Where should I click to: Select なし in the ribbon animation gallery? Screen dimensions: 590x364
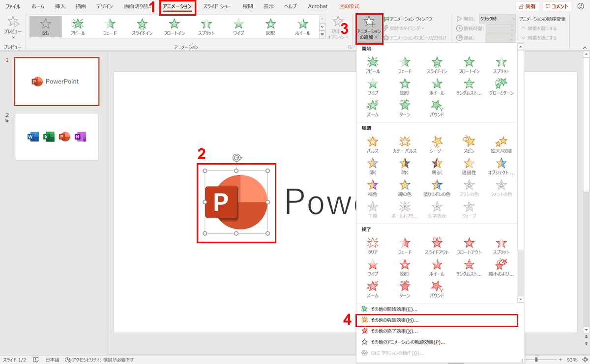click(45, 27)
